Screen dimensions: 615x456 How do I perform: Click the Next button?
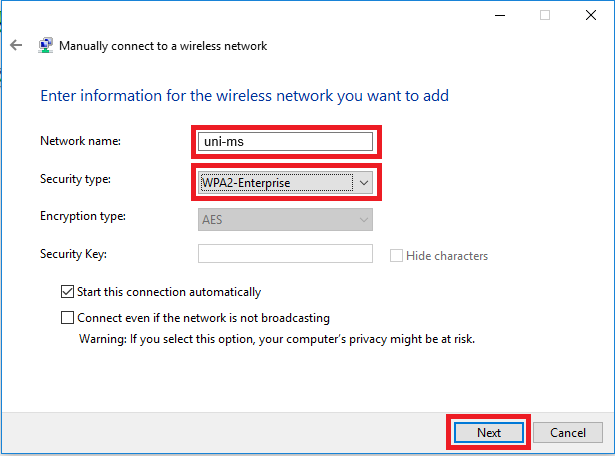pyautogui.click(x=488, y=433)
